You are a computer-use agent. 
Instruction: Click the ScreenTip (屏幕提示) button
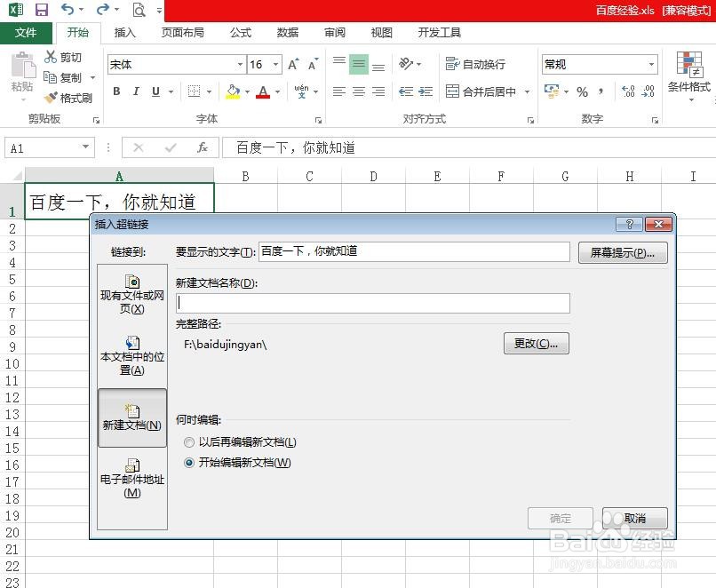623,252
